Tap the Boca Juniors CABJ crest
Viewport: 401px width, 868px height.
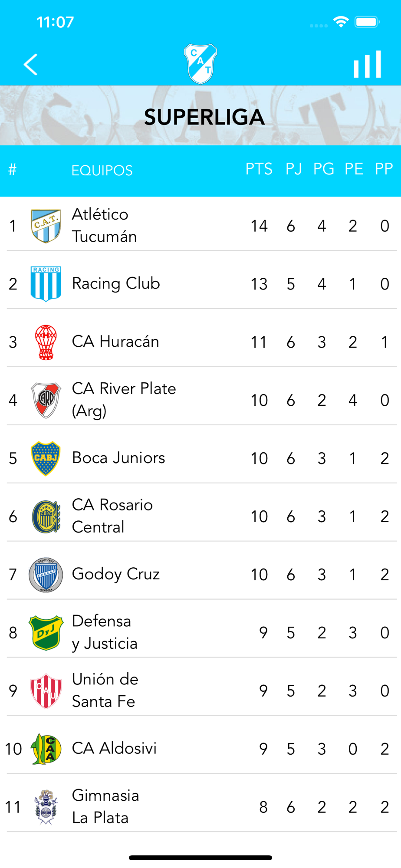click(x=46, y=458)
